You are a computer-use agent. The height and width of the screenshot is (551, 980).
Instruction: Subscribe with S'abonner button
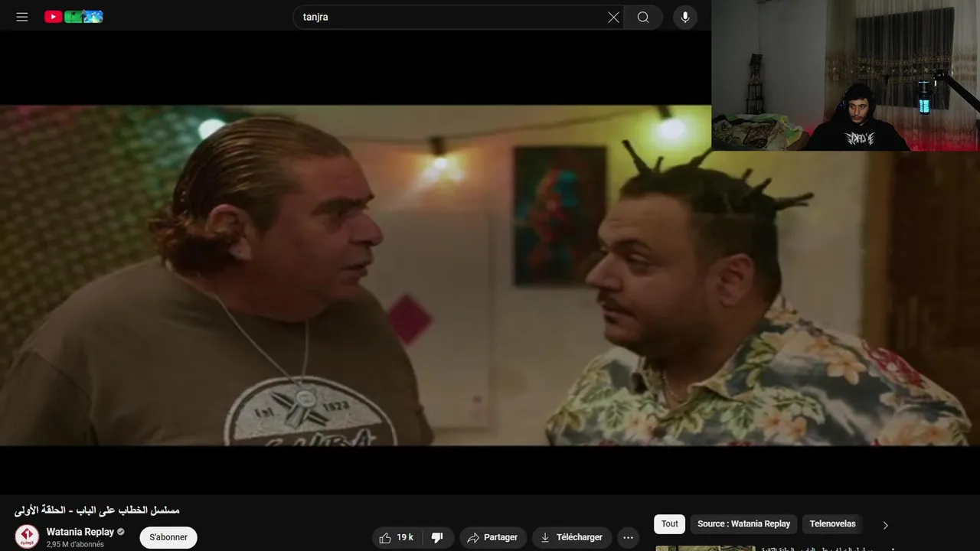coord(168,537)
